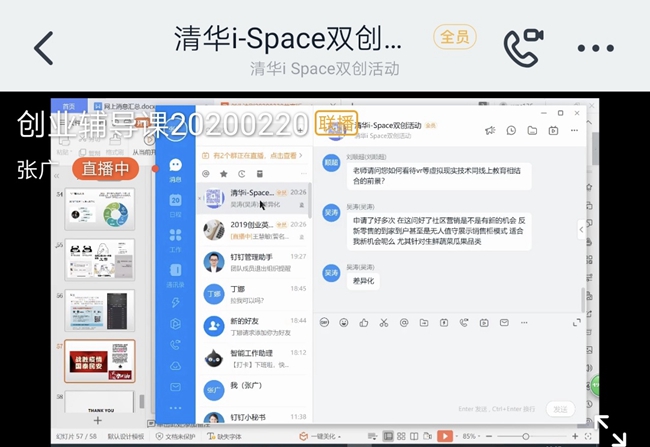Select the THANK YOU slide 58 thumbnail

click(99, 401)
